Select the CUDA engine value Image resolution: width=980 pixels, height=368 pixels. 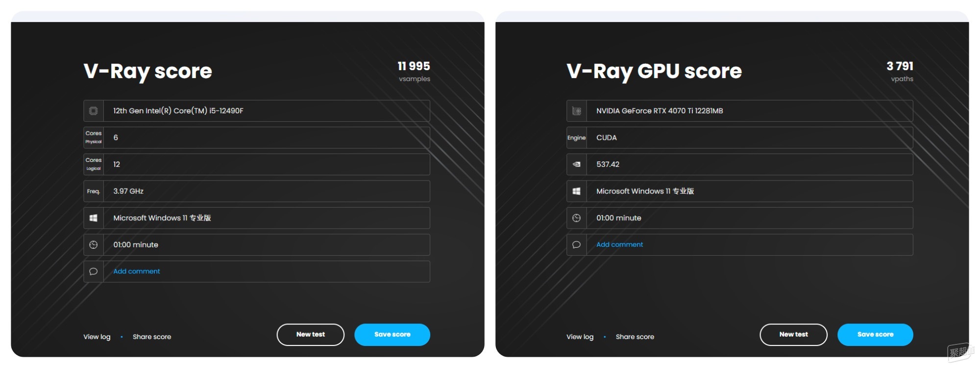[607, 138]
